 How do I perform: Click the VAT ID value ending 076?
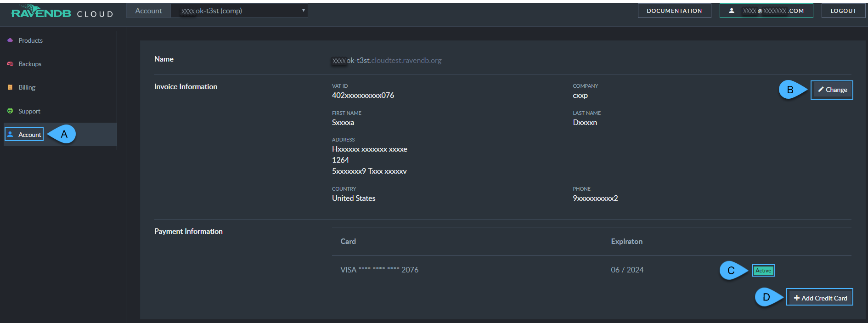(363, 96)
